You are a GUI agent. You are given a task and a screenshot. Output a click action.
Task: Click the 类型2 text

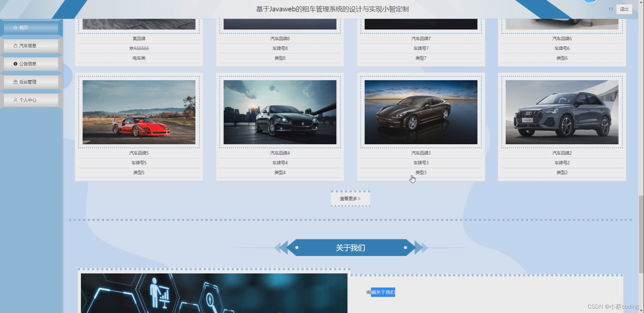tap(562, 172)
